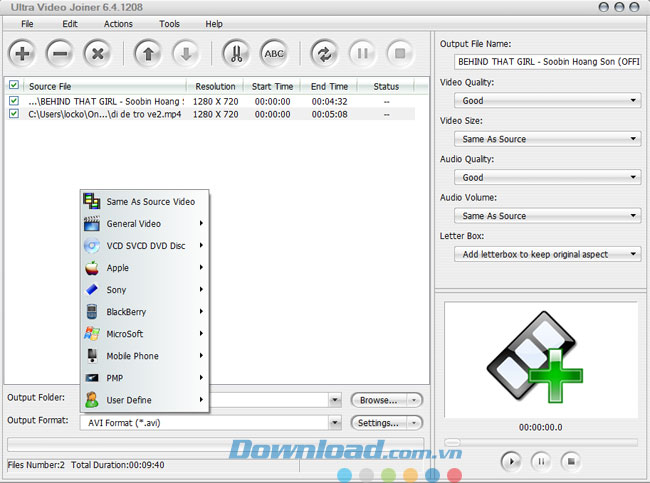Click the preview seek slider handle
This screenshot has width=650, height=483.
click(452, 442)
